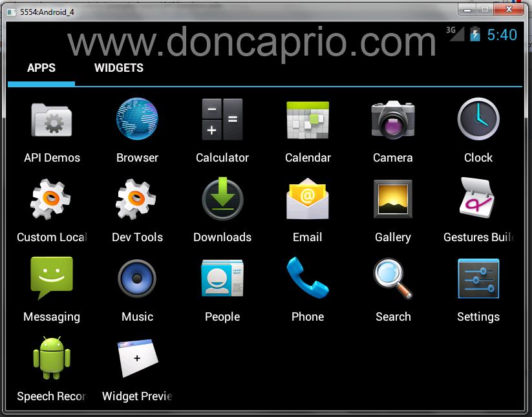Open the Search magnifying glass icon

click(393, 279)
